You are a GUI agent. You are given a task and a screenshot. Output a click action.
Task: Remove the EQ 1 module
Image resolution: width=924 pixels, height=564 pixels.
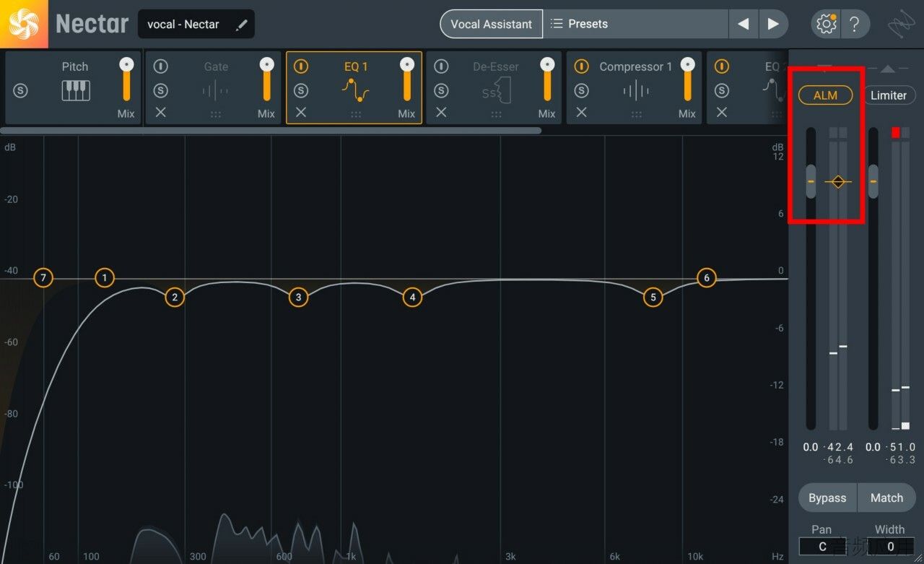tap(301, 113)
